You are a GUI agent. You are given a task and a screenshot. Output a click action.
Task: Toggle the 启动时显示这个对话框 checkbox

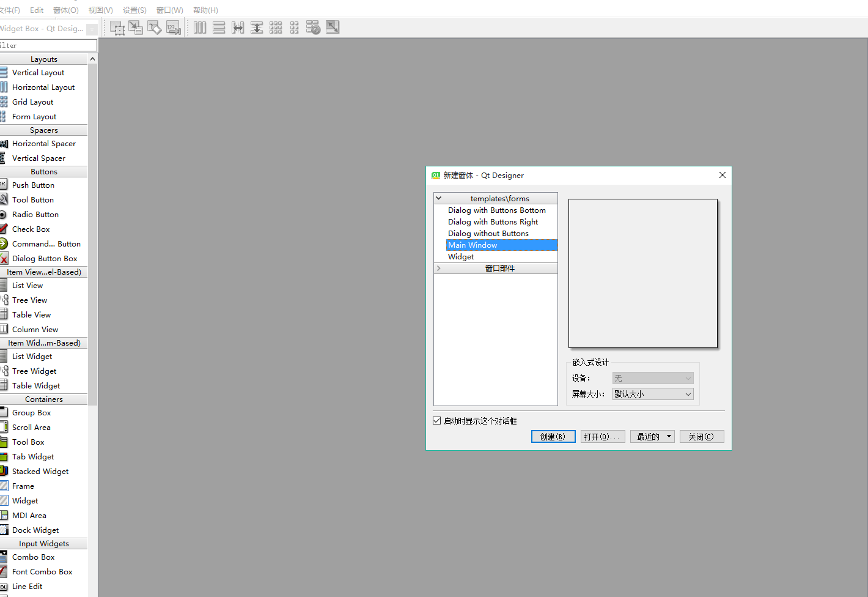(437, 420)
